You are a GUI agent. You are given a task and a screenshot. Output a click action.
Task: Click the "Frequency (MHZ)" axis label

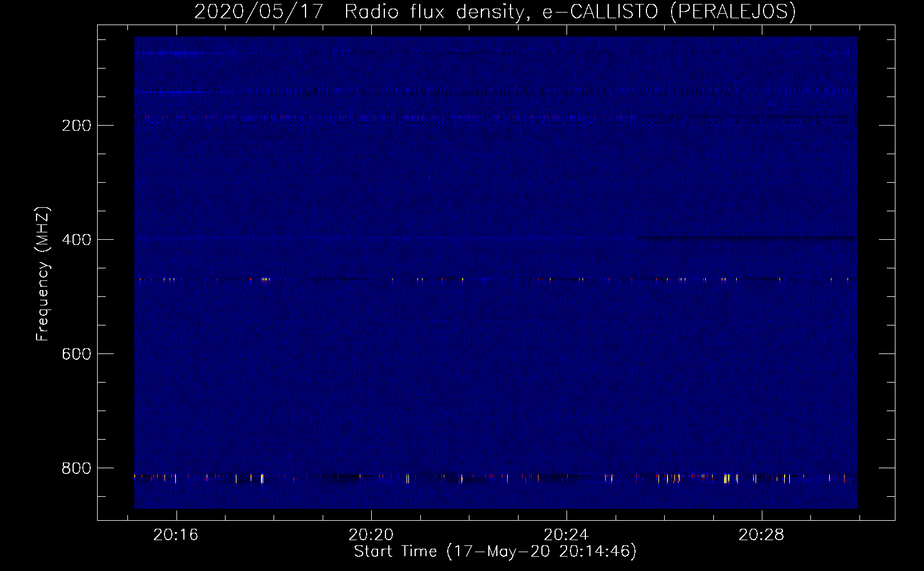[x=43, y=274]
